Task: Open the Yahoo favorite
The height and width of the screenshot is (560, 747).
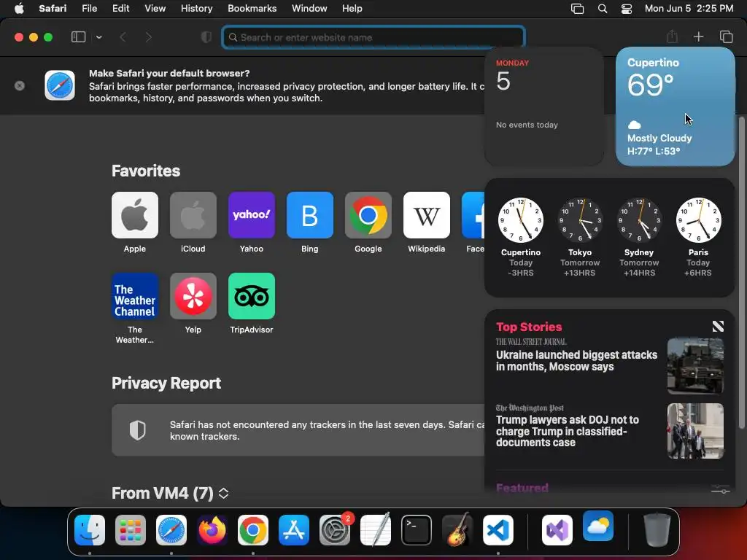Action: pos(252,215)
